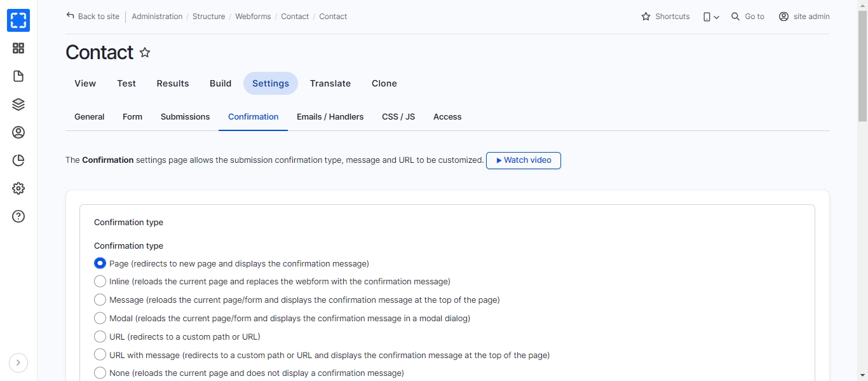Switch to the Emails / Handlers tab
Screen dimensions: 868x381
pyautogui.click(x=330, y=117)
